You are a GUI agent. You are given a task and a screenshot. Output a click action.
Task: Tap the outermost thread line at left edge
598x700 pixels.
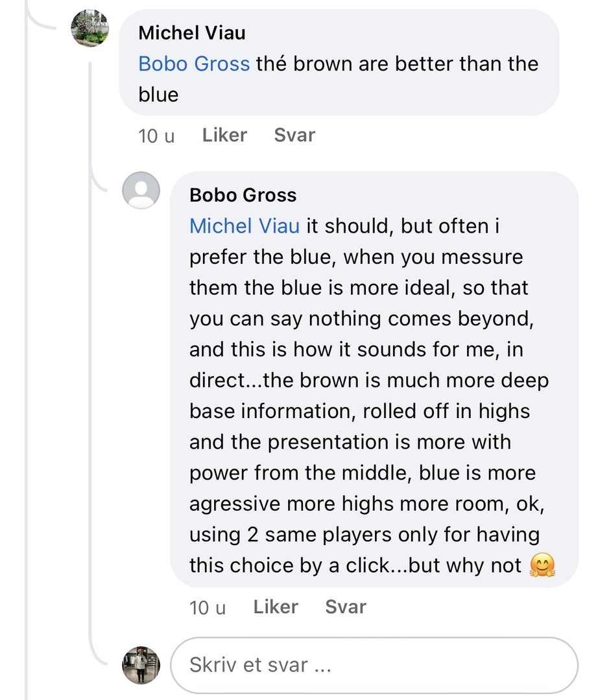[26, 389]
